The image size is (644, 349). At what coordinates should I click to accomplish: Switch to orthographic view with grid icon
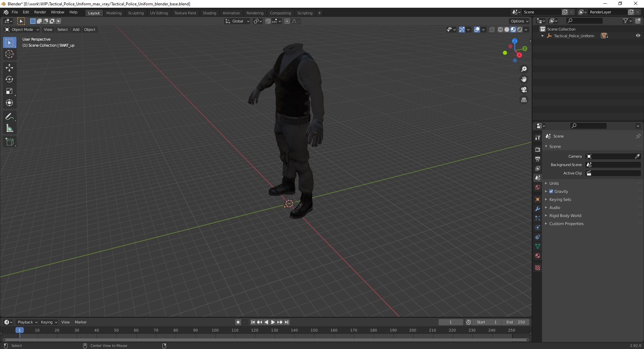524,100
